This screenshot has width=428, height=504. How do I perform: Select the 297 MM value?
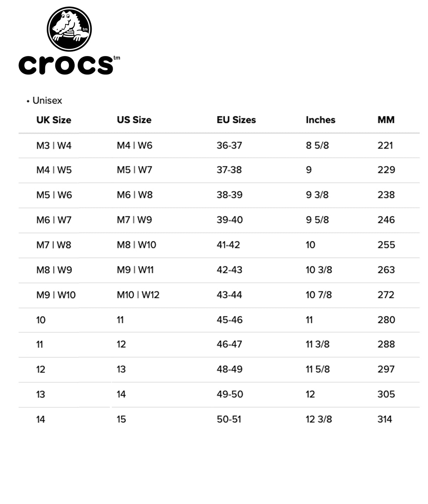pos(386,369)
